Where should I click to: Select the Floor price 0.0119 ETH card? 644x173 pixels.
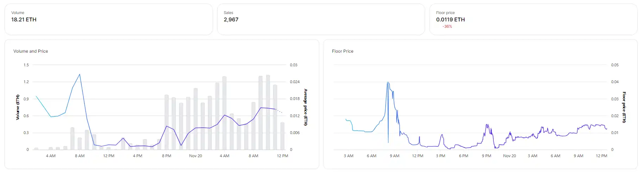(x=533, y=19)
